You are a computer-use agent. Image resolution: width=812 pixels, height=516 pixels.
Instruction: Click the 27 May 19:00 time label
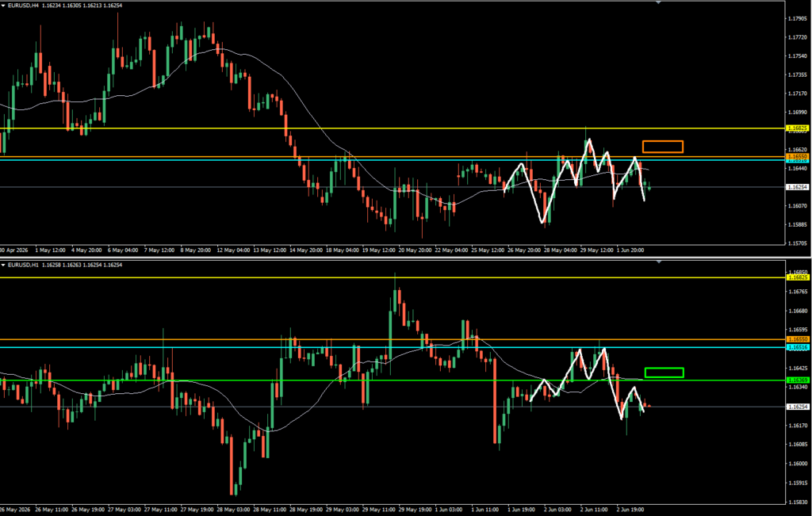coord(196,510)
